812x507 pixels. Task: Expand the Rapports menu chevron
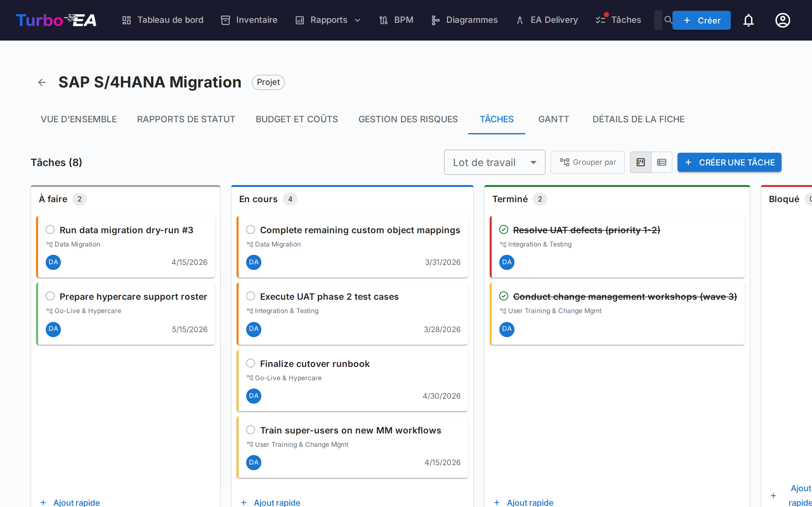click(358, 20)
